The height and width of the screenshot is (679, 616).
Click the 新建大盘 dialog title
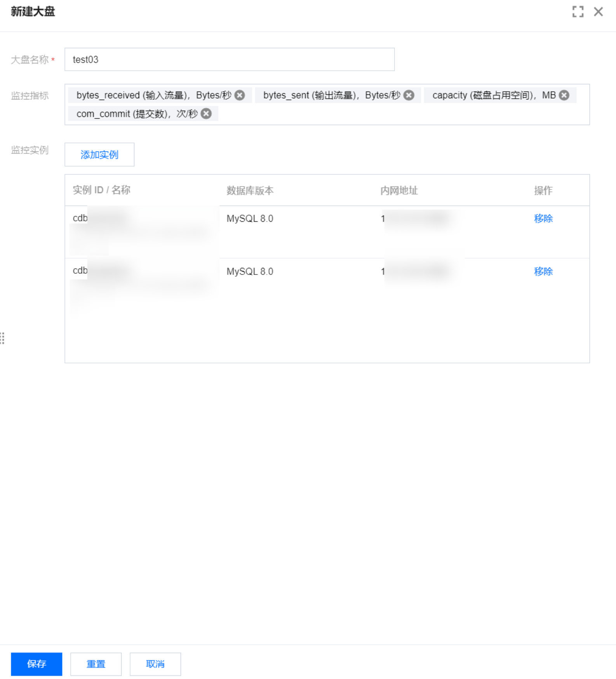[33, 12]
